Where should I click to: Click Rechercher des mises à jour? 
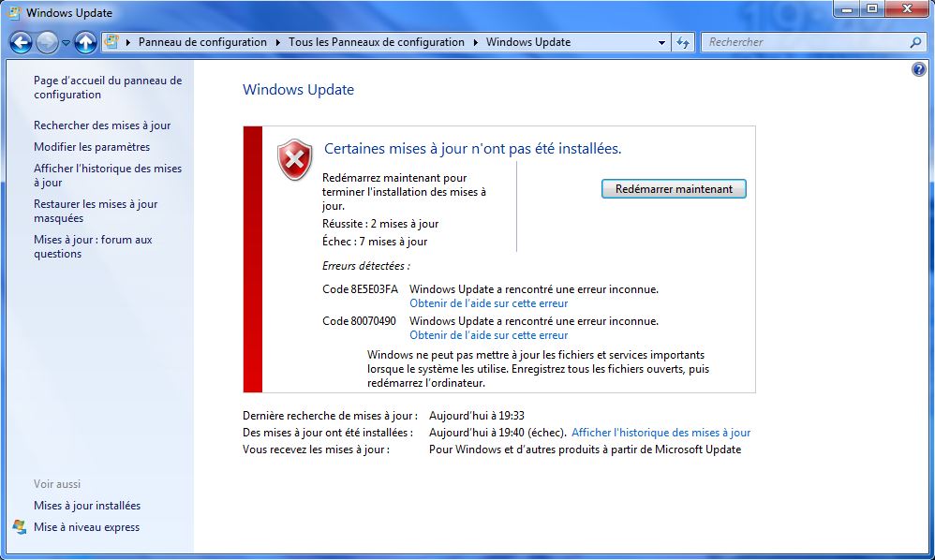[x=102, y=125]
